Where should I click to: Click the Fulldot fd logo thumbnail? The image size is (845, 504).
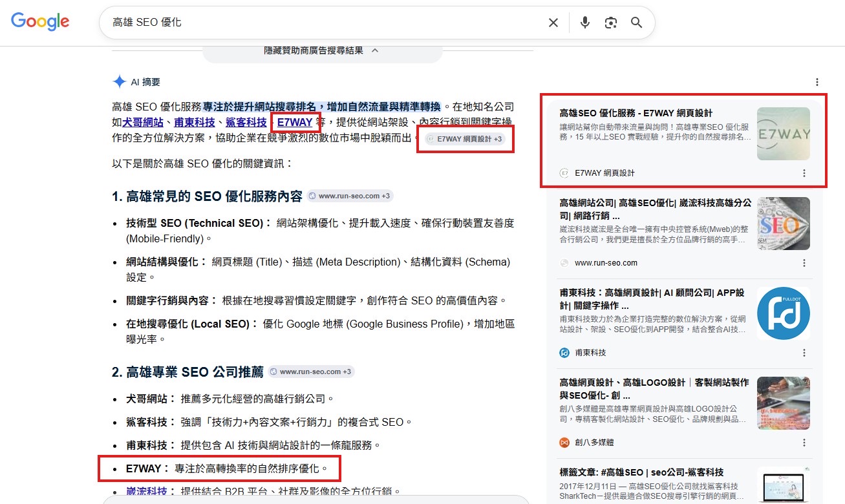[784, 313]
